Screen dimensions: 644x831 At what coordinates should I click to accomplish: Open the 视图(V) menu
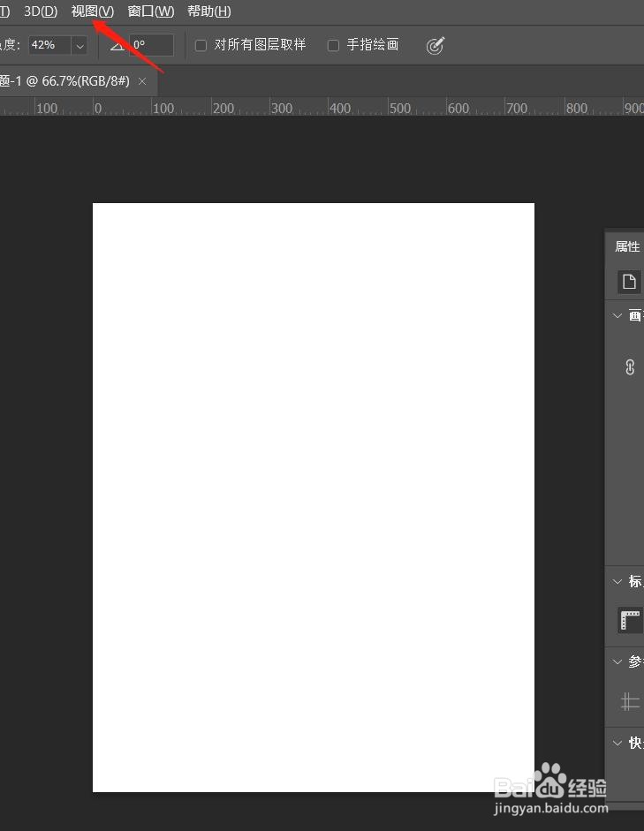(92, 11)
